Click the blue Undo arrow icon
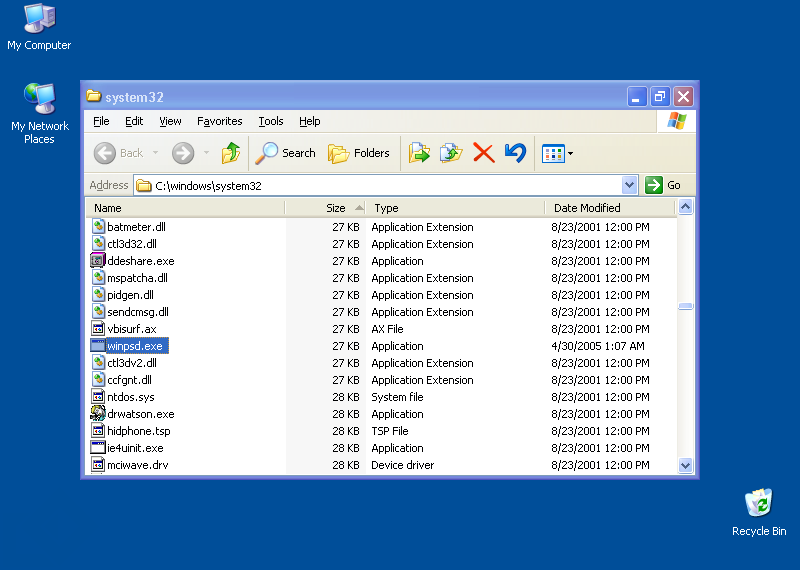 click(x=515, y=153)
